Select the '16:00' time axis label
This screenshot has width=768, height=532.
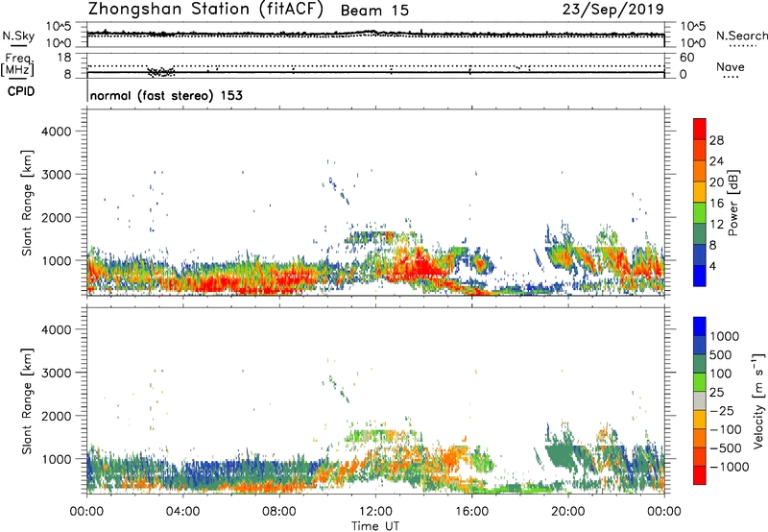point(471,512)
